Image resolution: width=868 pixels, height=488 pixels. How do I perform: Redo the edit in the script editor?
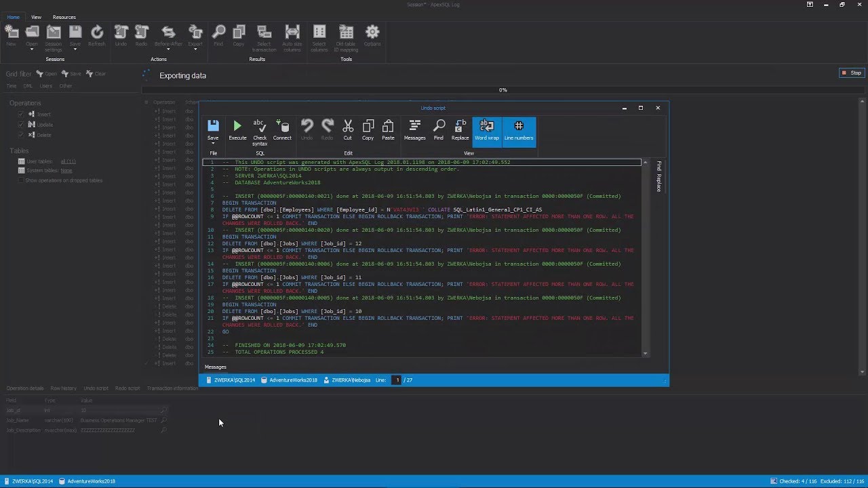point(327,129)
